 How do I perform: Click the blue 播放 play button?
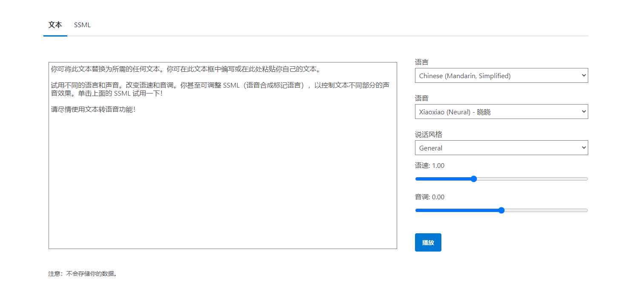tap(428, 242)
